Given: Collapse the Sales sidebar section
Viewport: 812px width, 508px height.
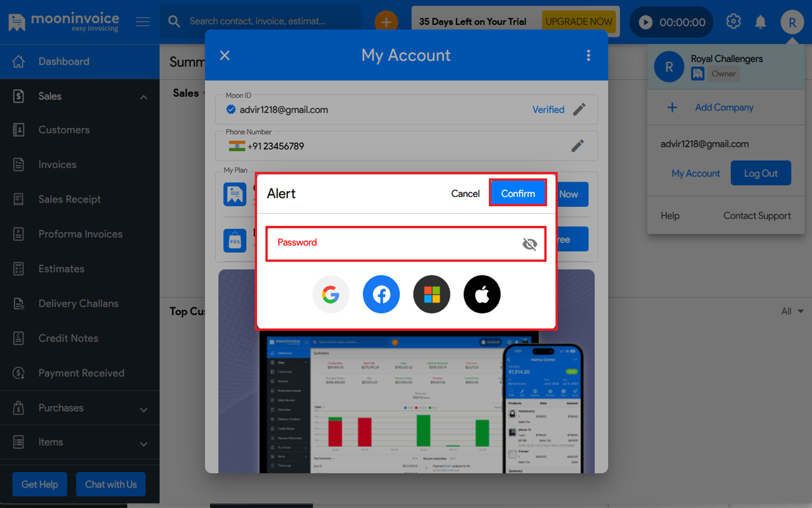Looking at the screenshot, I should pos(144,97).
